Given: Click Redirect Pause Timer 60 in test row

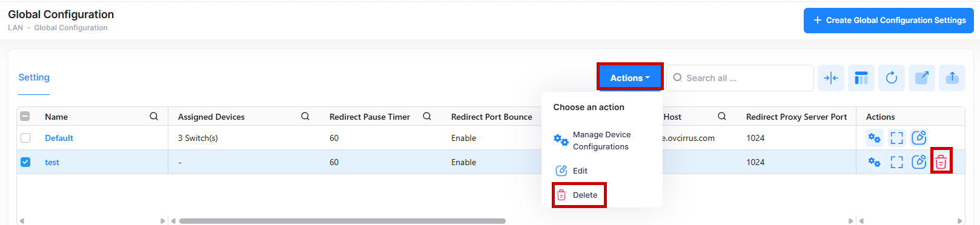Looking at the screenshot, I should coord(334,162).
